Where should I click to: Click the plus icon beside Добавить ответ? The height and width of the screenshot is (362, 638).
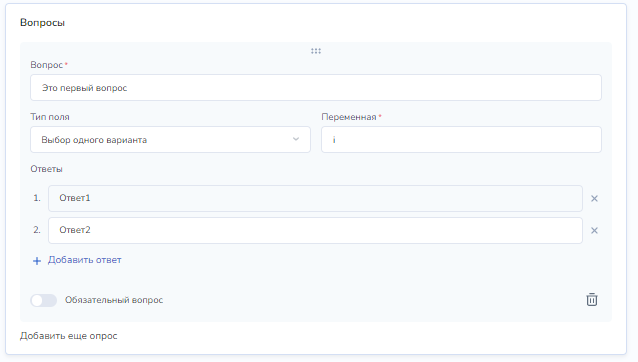tap(37, 261)
